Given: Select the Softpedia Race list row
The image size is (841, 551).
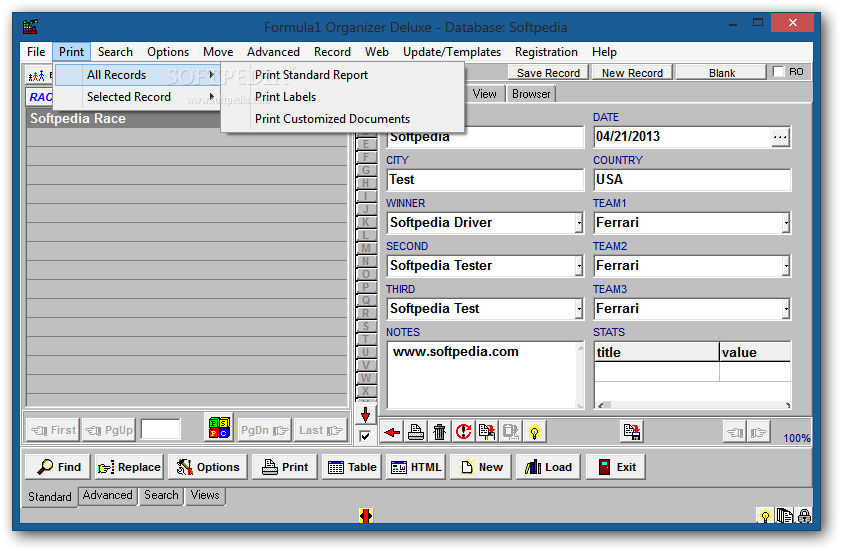Looking at the screenshot, I should click(188, 119).
